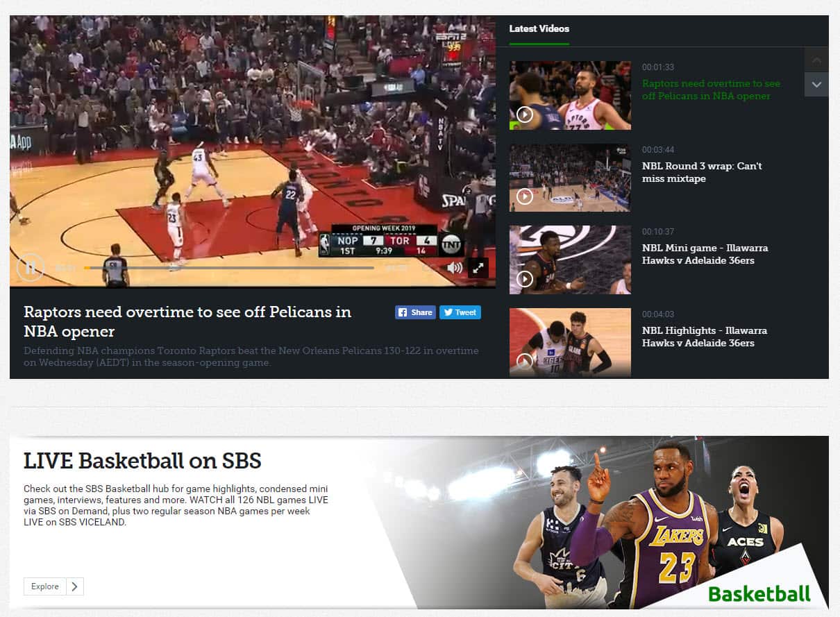The height and width of the screenshot is (617, 840).
Task: Click the upward chevron above the video list
Action: [x=816, y=59]
